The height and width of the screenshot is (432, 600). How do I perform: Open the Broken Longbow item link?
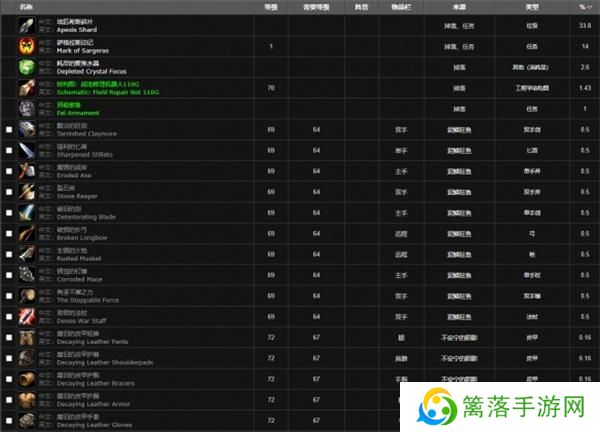pos(82,238)
